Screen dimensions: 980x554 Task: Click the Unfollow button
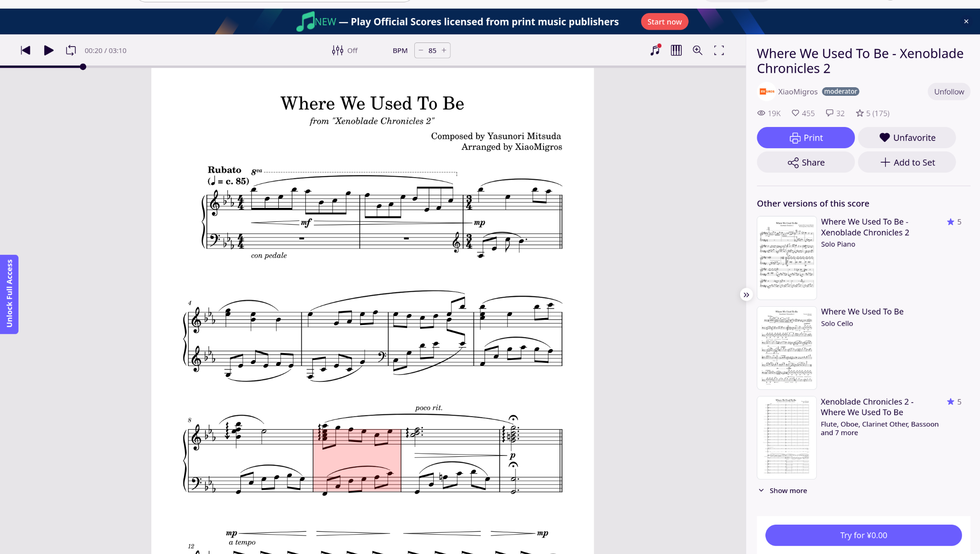[x=948, y=92]
